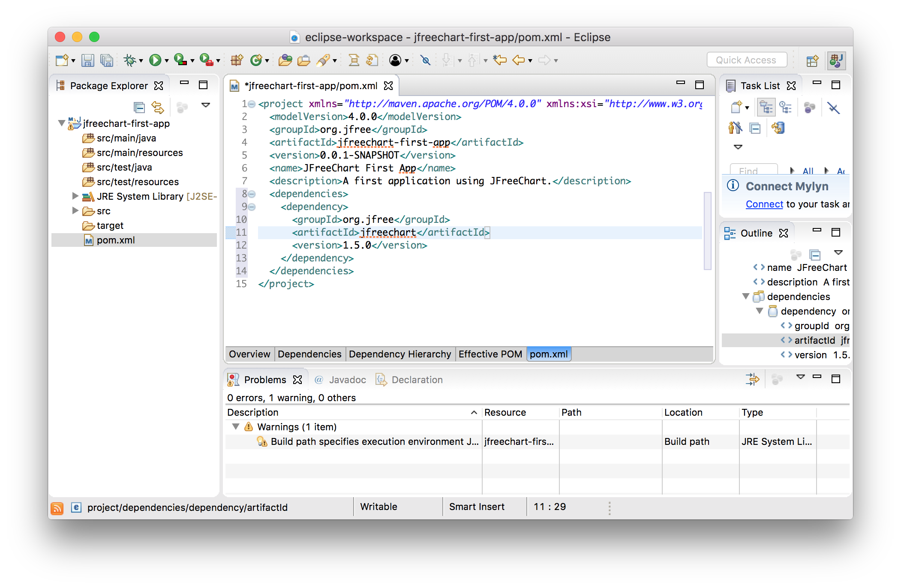Click the editor vertical scrollbar thumb
The image size is (901, 588).
707,231
